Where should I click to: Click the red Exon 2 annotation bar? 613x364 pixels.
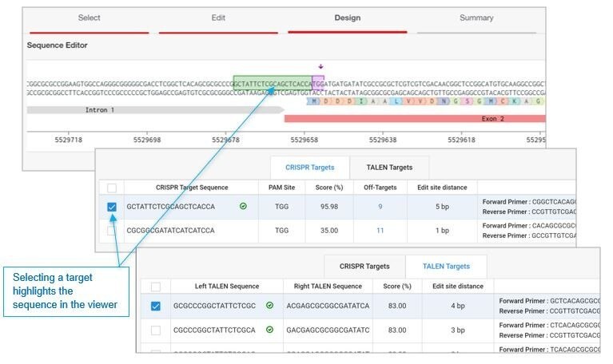pyautogui.click(x=416, y=118)
